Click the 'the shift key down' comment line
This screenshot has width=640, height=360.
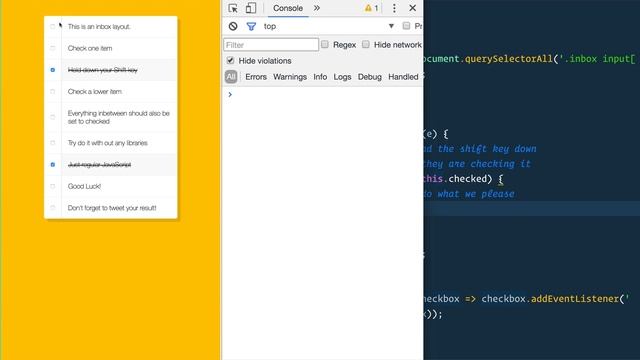point(480,149)
